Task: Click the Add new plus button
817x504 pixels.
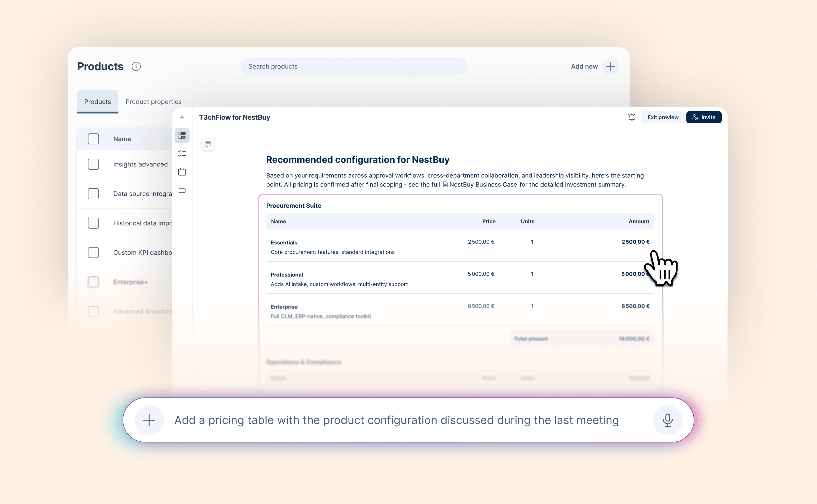Action: click(611, 66)
